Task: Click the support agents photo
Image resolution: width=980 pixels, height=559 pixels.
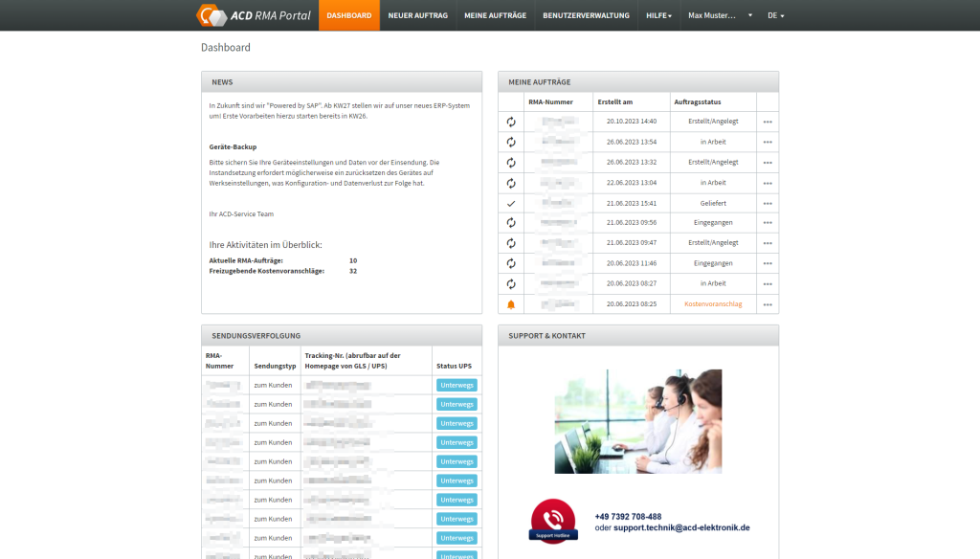Action: point(638,421)
